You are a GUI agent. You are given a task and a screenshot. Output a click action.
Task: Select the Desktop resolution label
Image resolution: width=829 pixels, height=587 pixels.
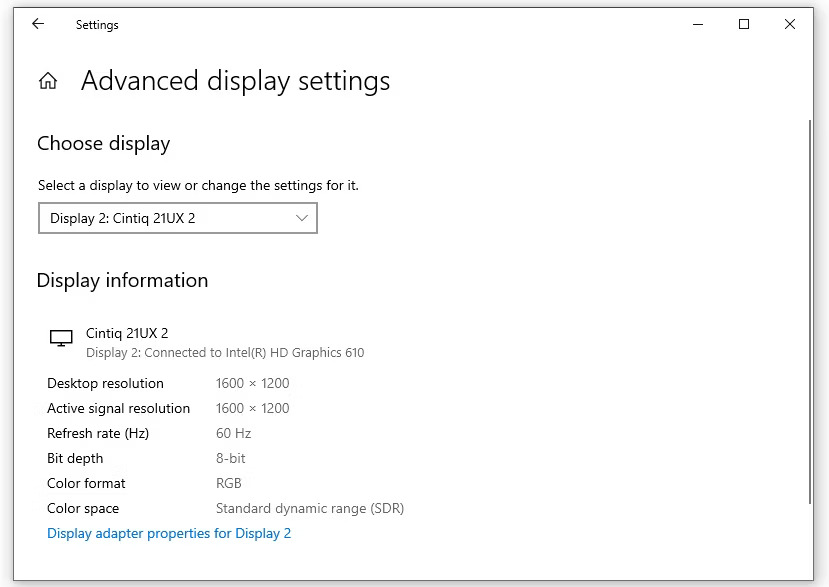105,383
